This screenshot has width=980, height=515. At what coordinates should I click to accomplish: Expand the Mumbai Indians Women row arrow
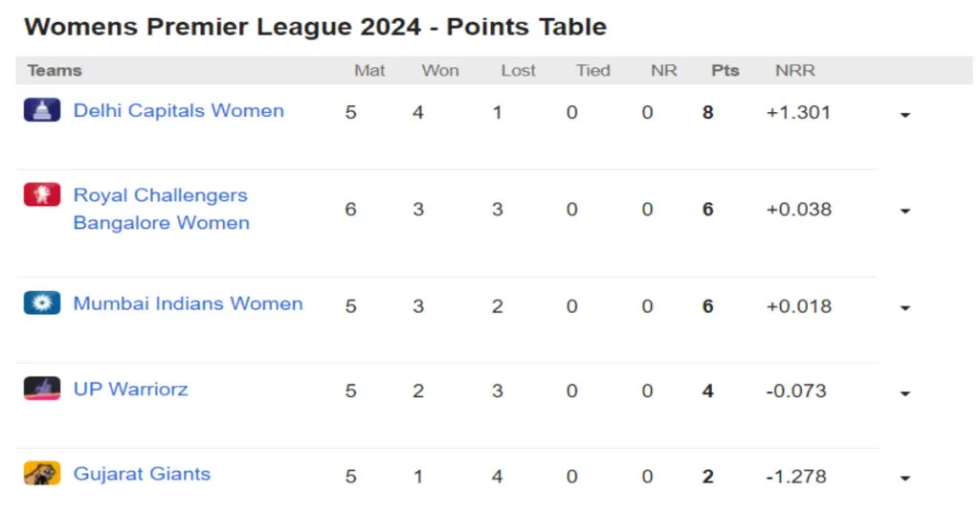pos(905,308)
